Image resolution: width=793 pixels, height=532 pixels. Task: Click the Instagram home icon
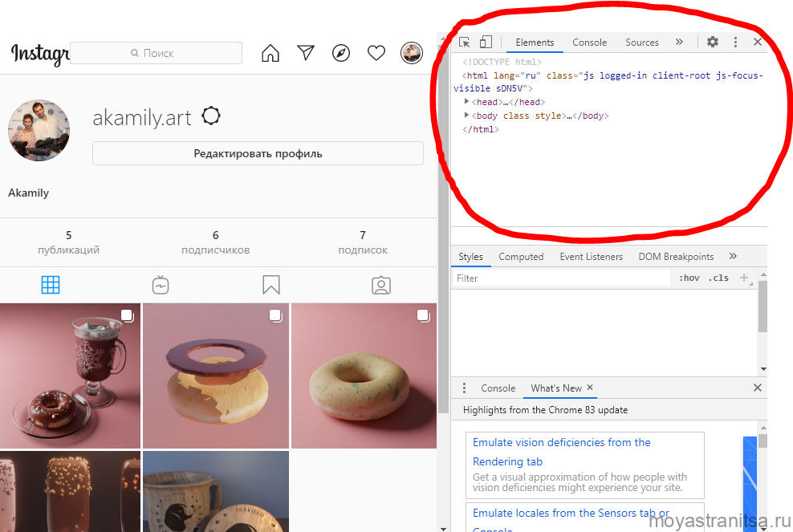coord(270,53)
